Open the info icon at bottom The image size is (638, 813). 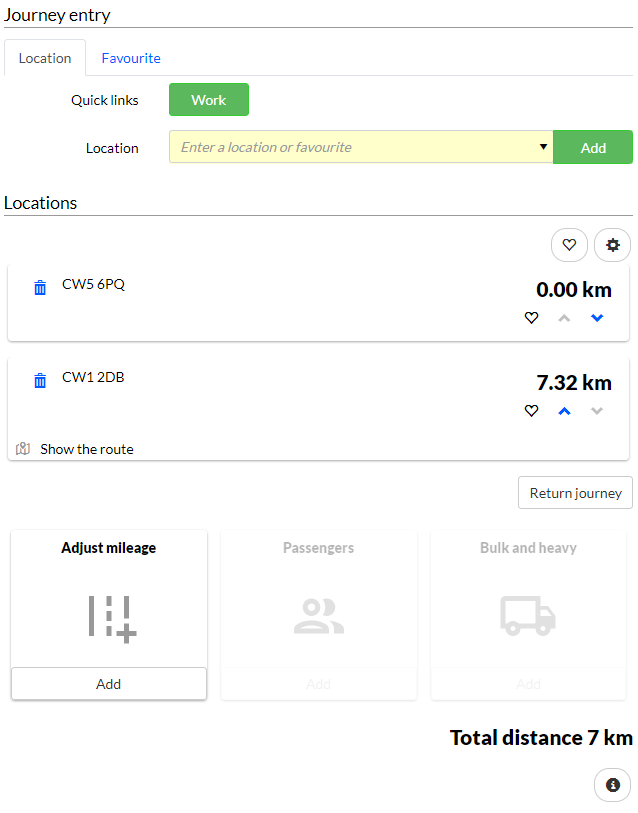(612, 785)
